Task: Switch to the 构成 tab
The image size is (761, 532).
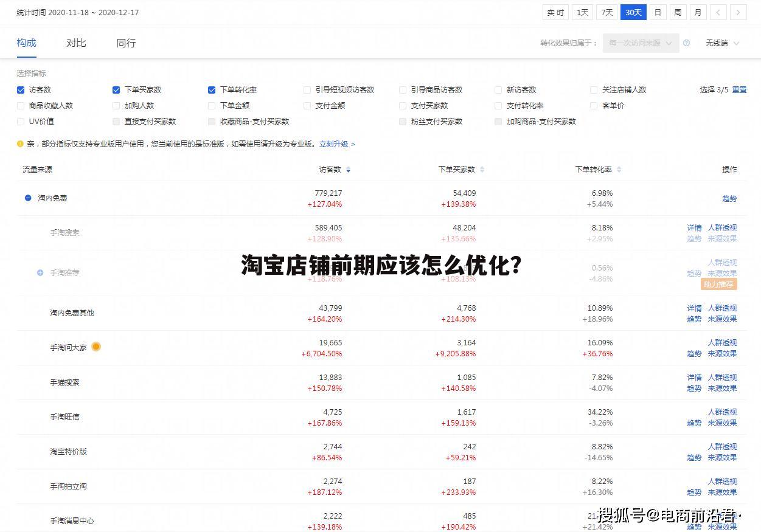Action: click(x=27, y=43)
